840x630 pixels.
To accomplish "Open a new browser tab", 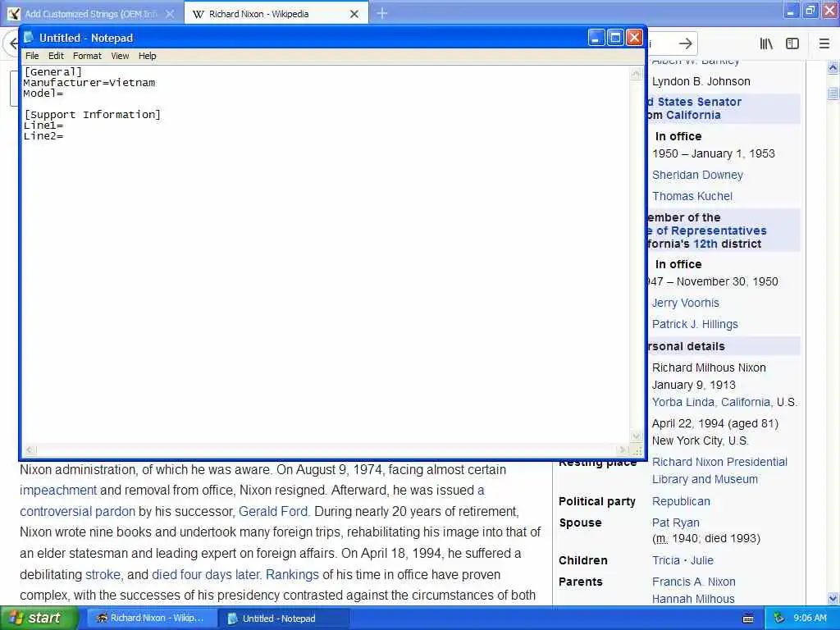I will coord(382,13).
